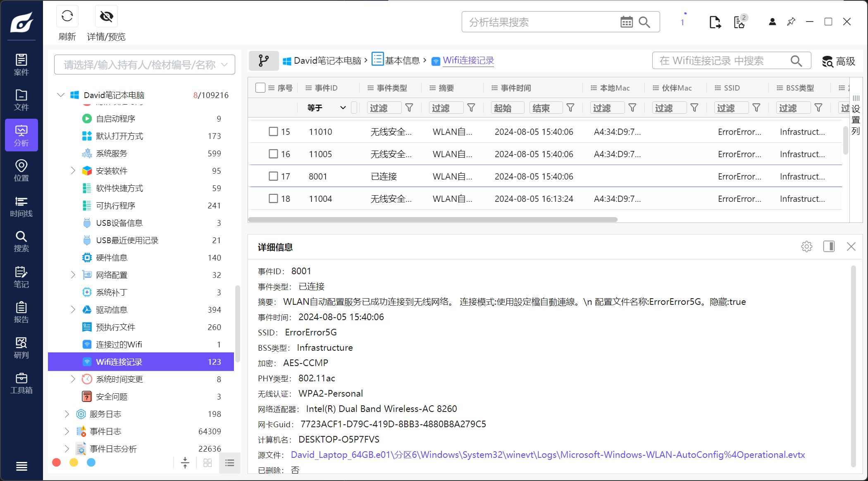868x481 pixels.
Task: Open the 持有人/检材 selection dropdown
Action: coord(144,65)
